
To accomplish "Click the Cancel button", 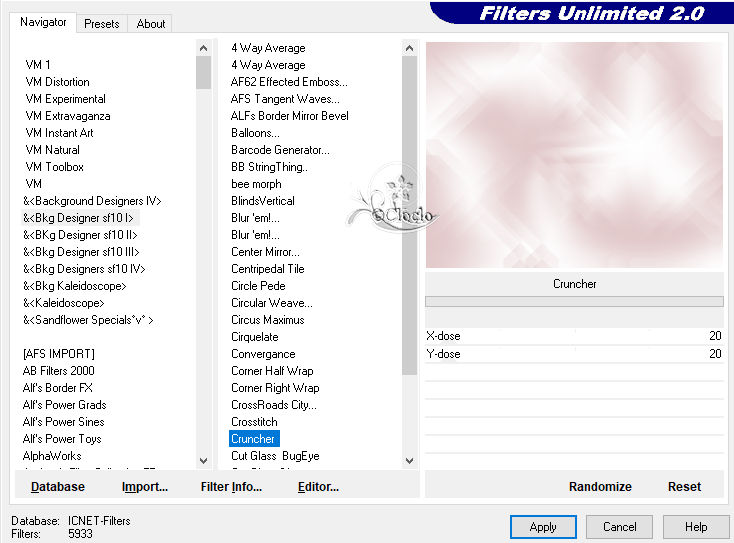I will pos(619,527).
